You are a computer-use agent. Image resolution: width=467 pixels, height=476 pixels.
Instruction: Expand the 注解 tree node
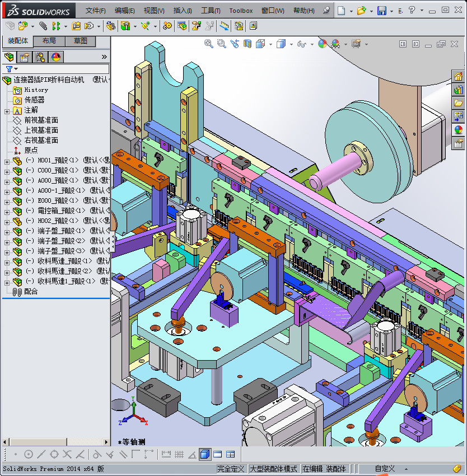pyautogui.click(x=7, y=111)
